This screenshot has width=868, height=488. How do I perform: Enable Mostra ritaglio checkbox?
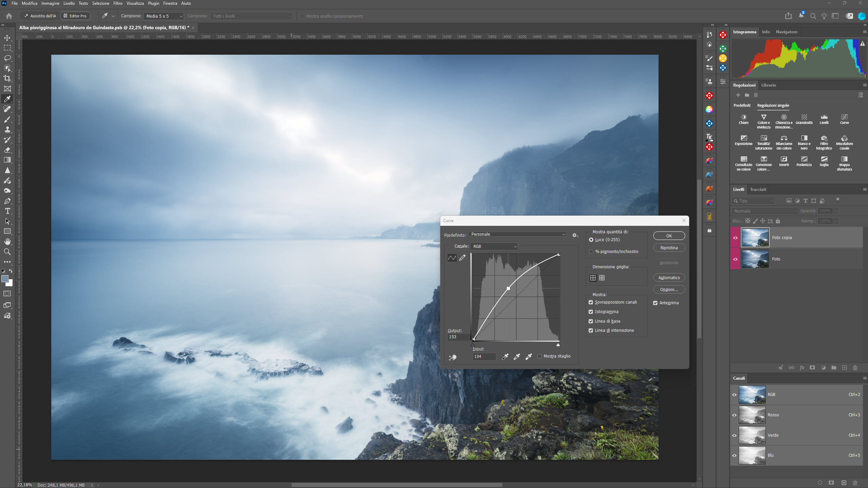539,356
